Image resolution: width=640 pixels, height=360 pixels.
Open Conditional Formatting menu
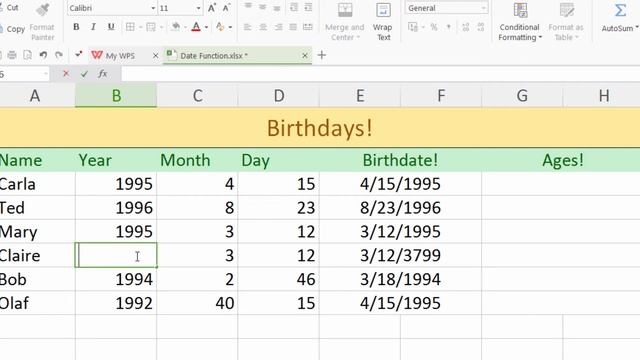click(520, 21)
